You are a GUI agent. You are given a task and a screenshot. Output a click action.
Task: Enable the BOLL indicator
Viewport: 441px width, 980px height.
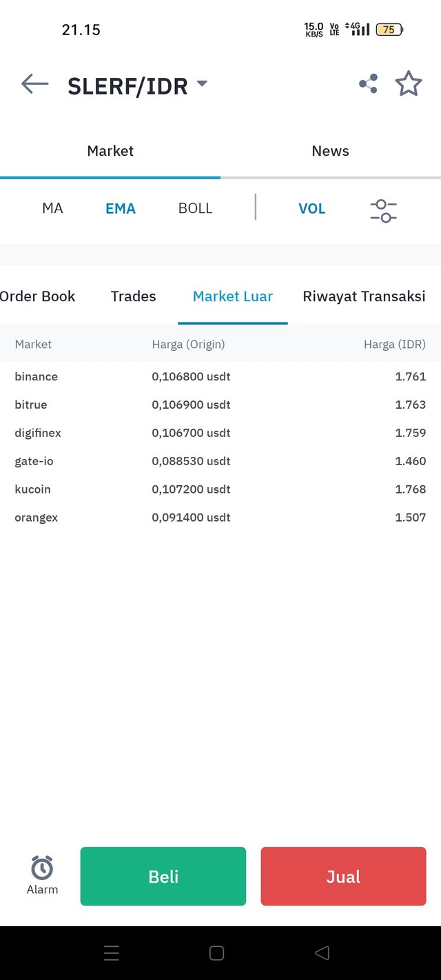coord(195,208)
